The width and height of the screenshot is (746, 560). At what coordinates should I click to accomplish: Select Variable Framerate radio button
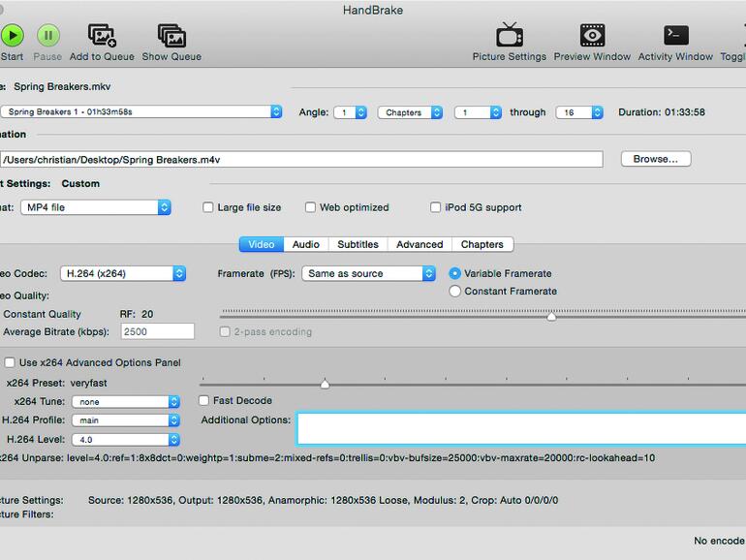(454, 273)
